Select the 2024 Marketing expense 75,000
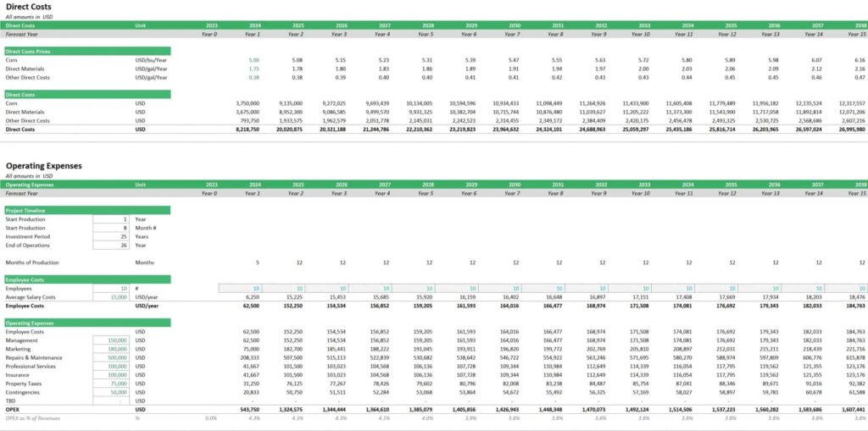The height and width of the screenshot is (431, 868). click(251, 349)
